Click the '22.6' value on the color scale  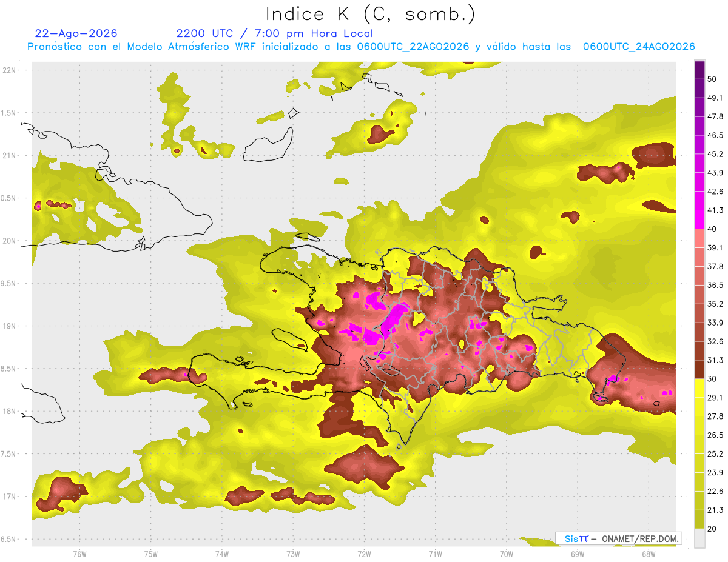pyautogui.click(x=715, y=492)
